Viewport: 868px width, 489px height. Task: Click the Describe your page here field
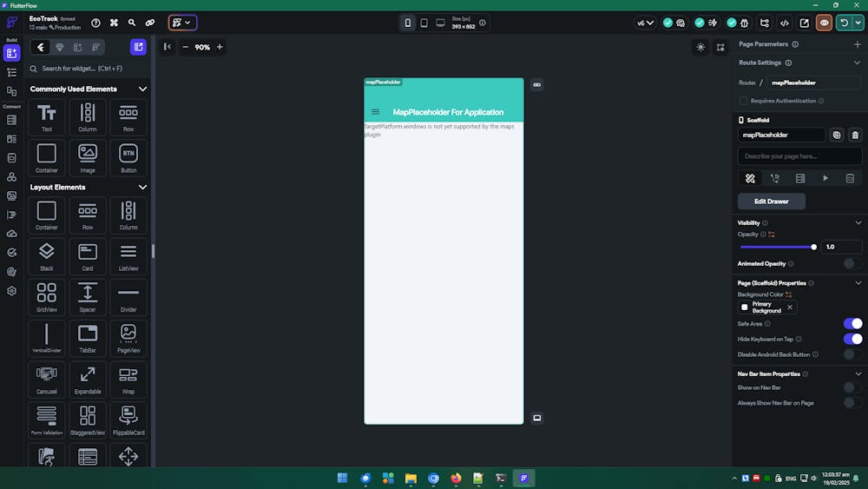tap(799, 156)
